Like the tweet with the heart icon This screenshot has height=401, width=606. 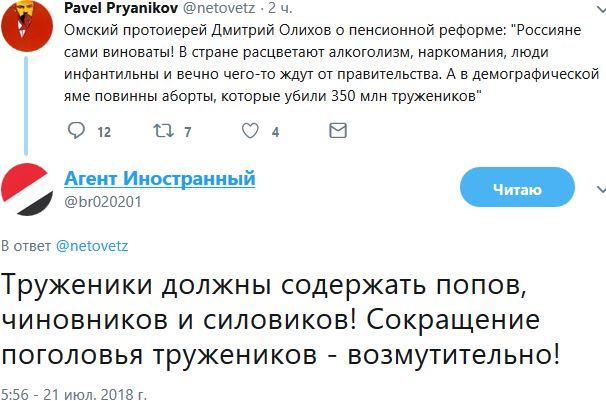click(251, 130)
